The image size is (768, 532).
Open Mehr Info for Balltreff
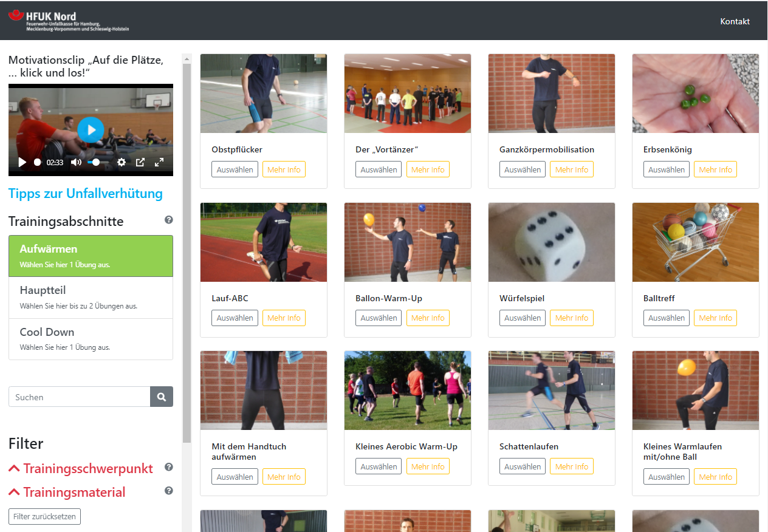(x=716, y=318)
